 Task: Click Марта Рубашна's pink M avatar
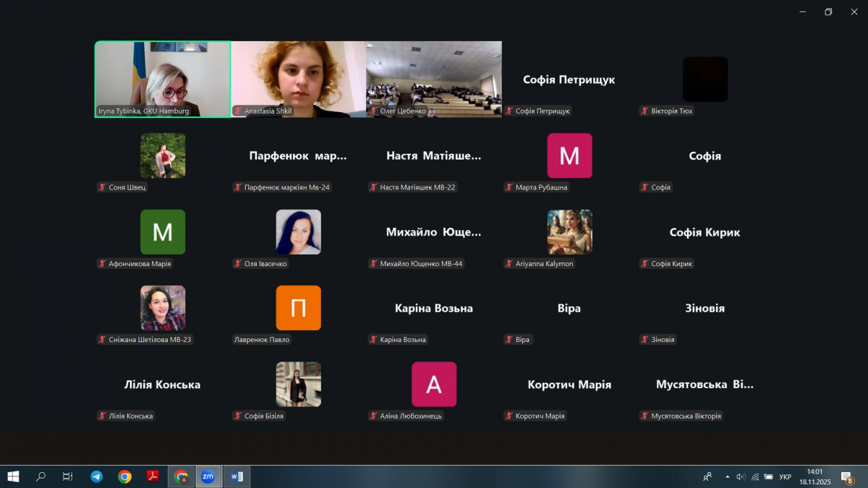(569, 155)
